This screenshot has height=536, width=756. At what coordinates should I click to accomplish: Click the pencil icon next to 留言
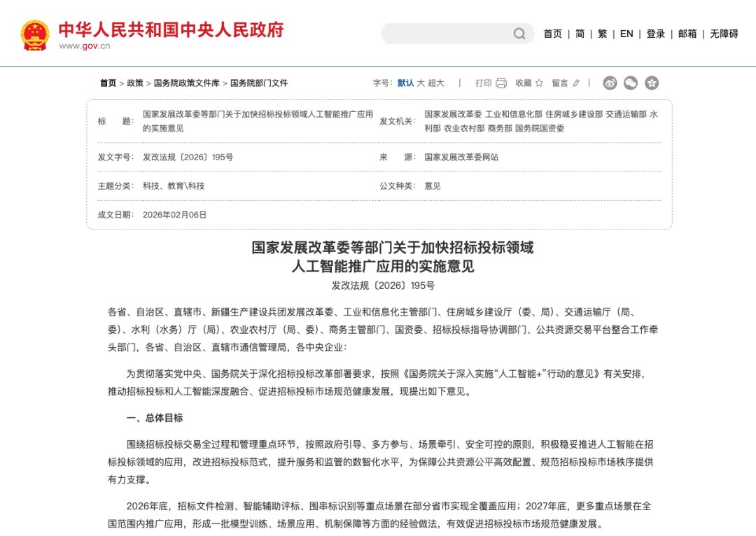point(576,83)
